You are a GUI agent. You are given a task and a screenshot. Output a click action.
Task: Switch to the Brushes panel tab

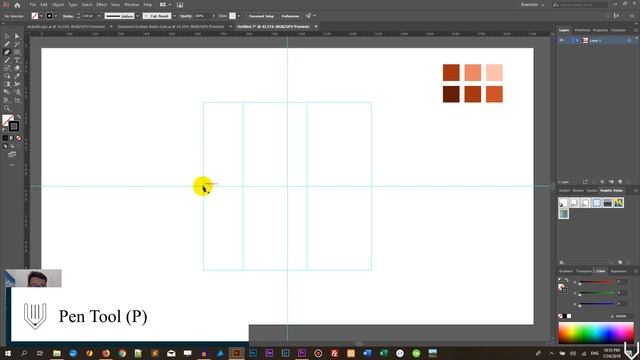578,191
